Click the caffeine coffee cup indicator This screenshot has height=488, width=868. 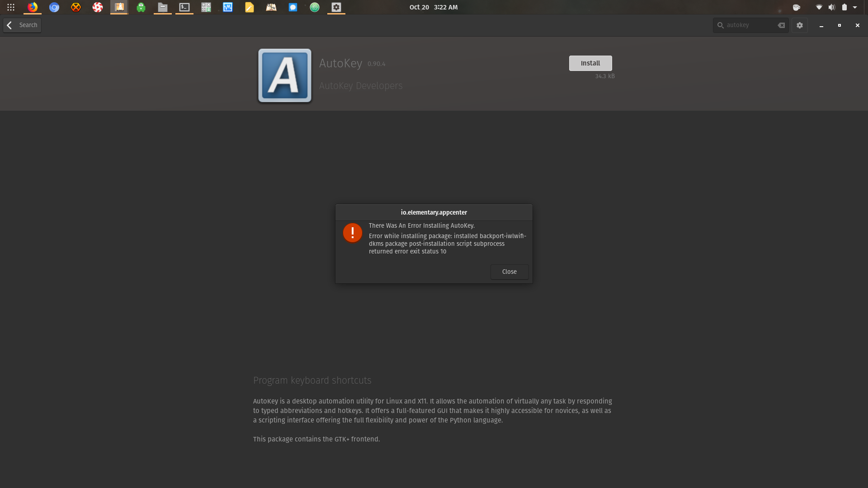(x=796, y=7)
